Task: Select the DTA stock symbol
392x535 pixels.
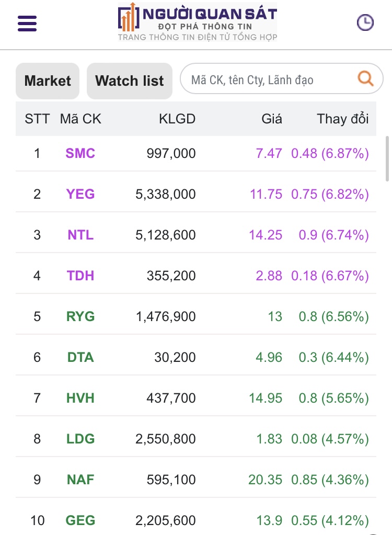Action: click(x=80, y=357)
